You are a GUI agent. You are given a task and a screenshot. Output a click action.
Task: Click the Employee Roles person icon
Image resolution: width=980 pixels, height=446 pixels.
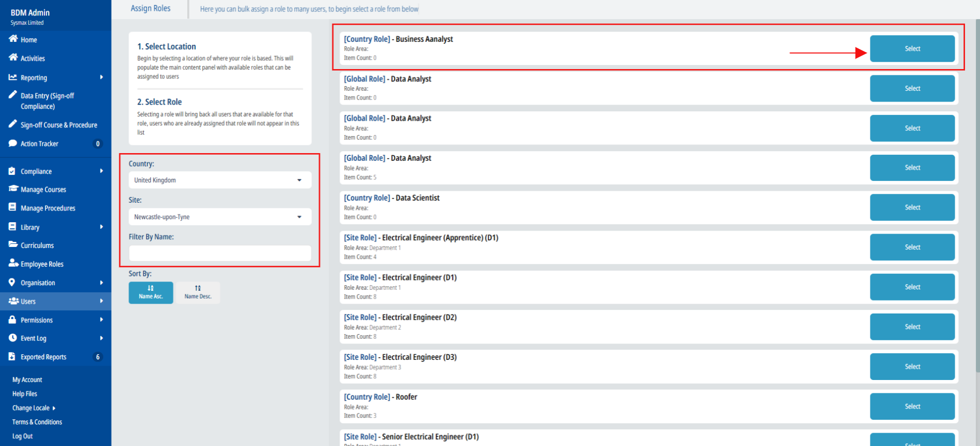click(13, 263)
